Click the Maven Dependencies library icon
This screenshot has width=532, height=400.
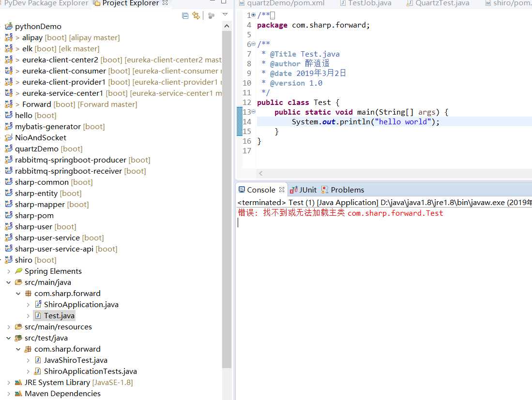tap(19, 394)
